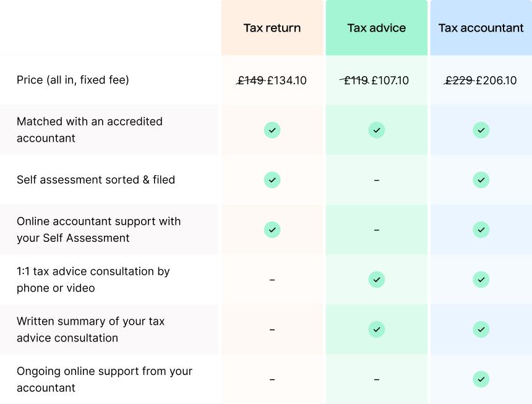Screen dimensions: 532x404
Task: Select the Tax advice column header
Action: [377, 28]
